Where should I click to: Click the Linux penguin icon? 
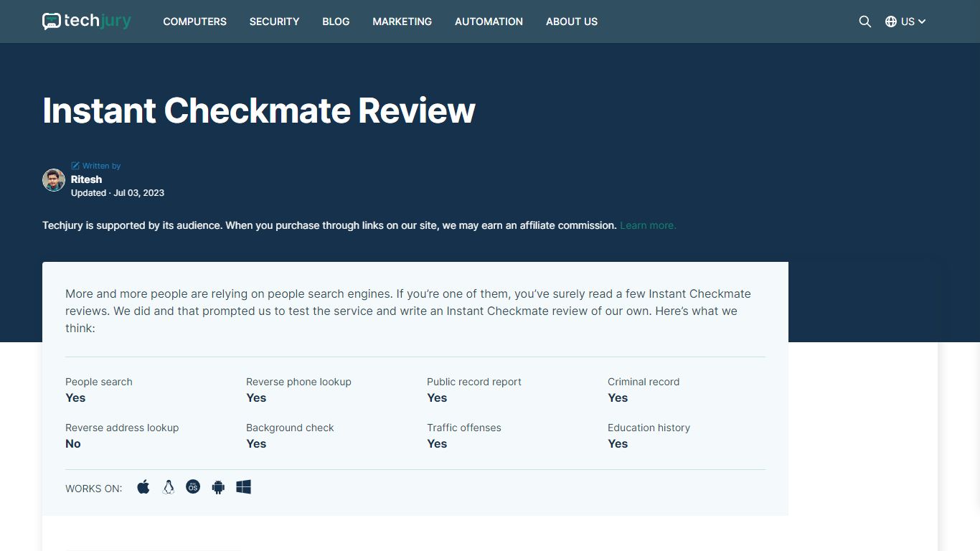169,487
